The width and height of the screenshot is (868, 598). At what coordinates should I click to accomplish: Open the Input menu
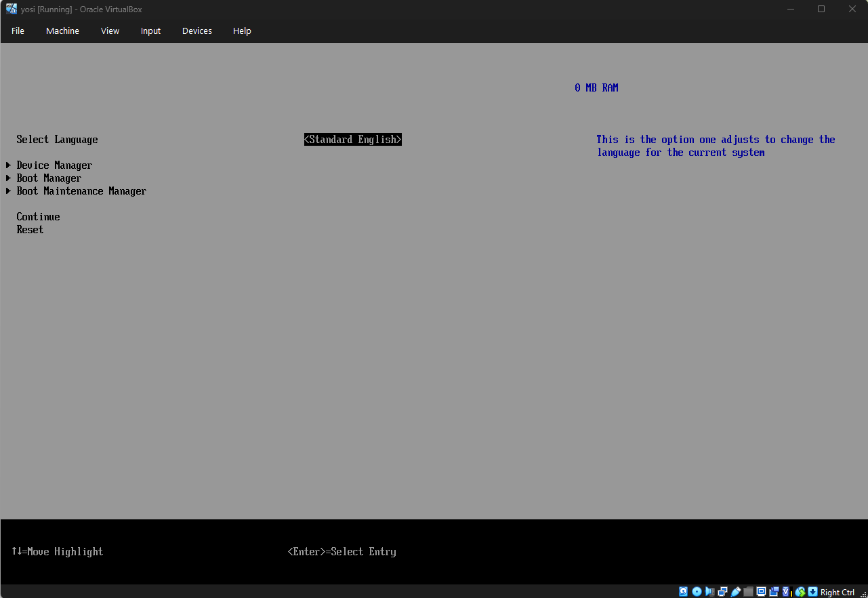(x=150, y=31)
